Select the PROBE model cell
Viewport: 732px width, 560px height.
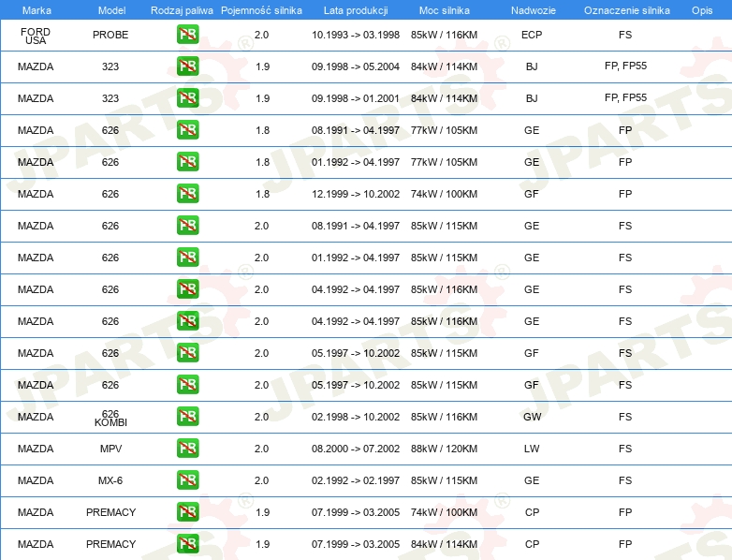110,35
